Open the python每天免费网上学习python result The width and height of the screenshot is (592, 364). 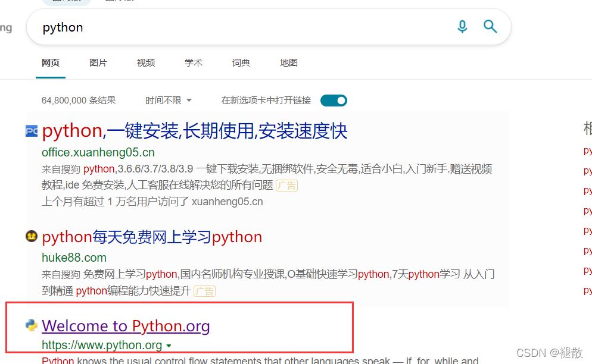152,237
